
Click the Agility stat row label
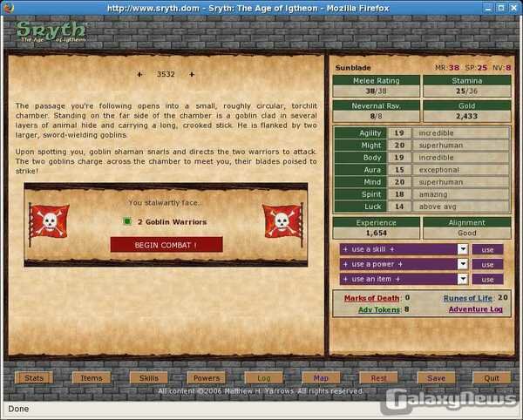tap(361, 133)
